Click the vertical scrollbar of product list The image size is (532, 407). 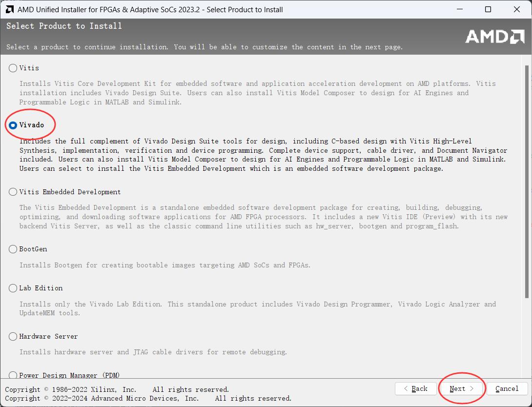coord(526,181)
